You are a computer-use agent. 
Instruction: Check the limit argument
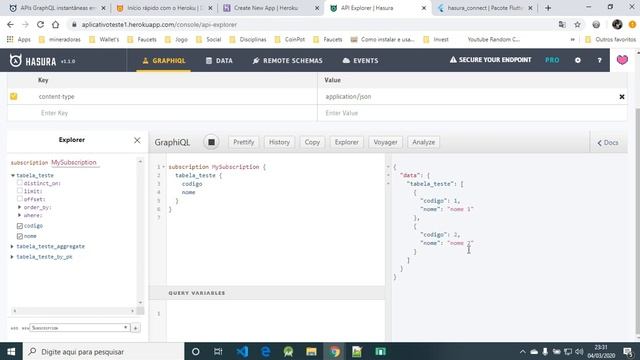point(20,191)
